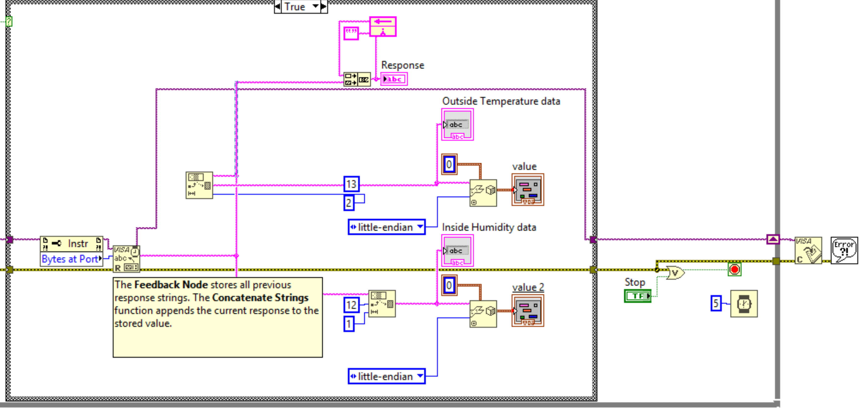
Task: Select the numeric constant 2
Action: tap(349, 203)
